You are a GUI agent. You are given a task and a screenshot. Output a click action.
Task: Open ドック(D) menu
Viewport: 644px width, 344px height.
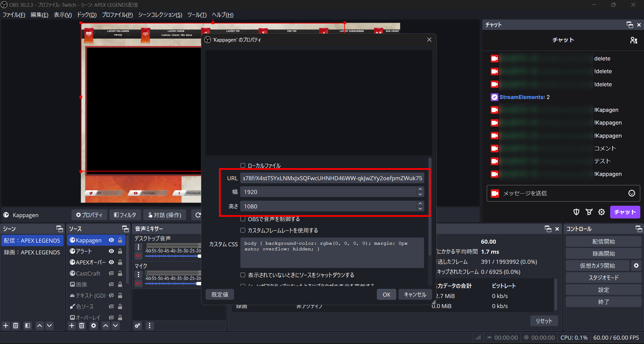pyautogui.click(x=87, y=15)
